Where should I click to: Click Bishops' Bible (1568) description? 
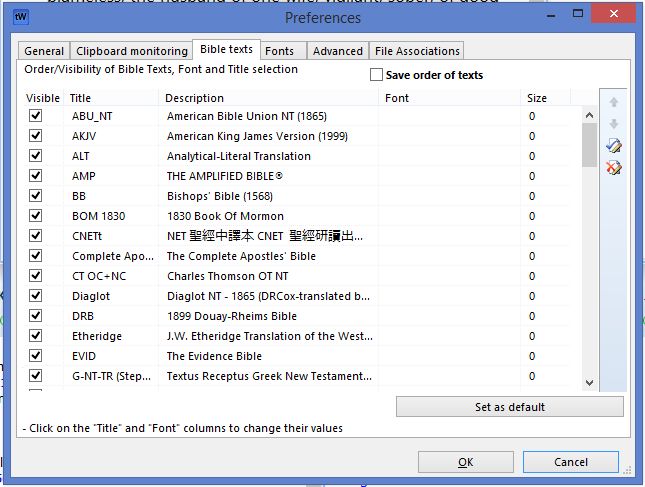(x=220, y=196)
